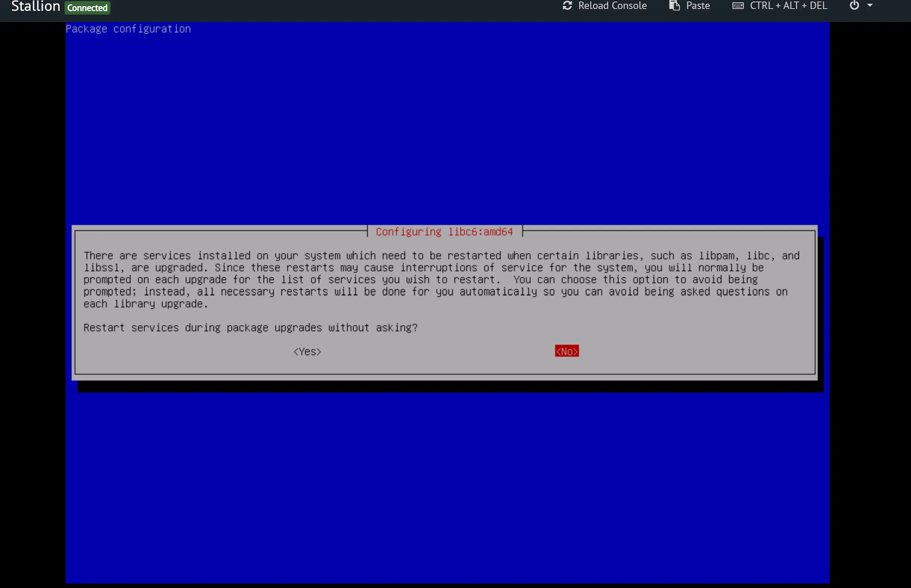
Task: Click the 'Package configuration' header text
Action: coord(128,29)
